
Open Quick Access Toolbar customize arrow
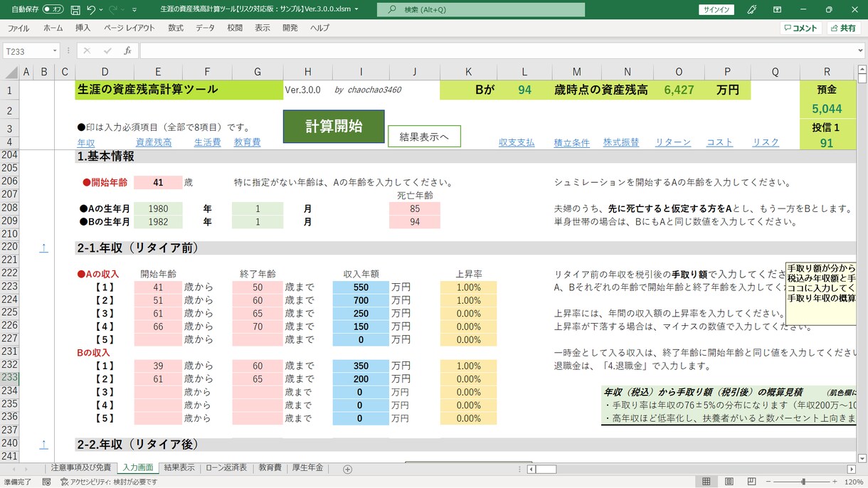[x=135, y=10]
